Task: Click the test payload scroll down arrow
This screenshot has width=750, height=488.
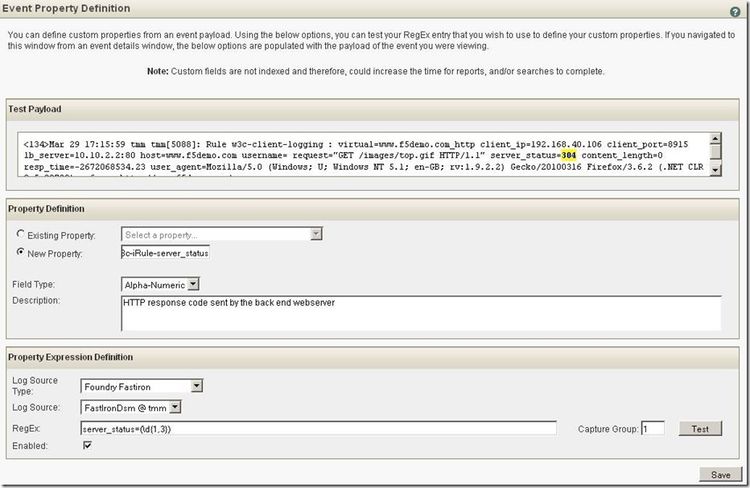Action: 715,169
